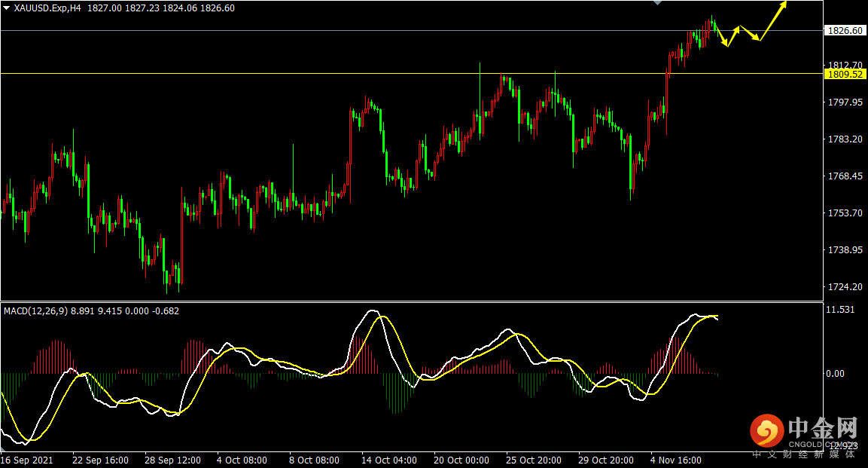868x468 pixels.
Task: Click the gray chart shift triangle marker
Action: click(x=658, y=3)
